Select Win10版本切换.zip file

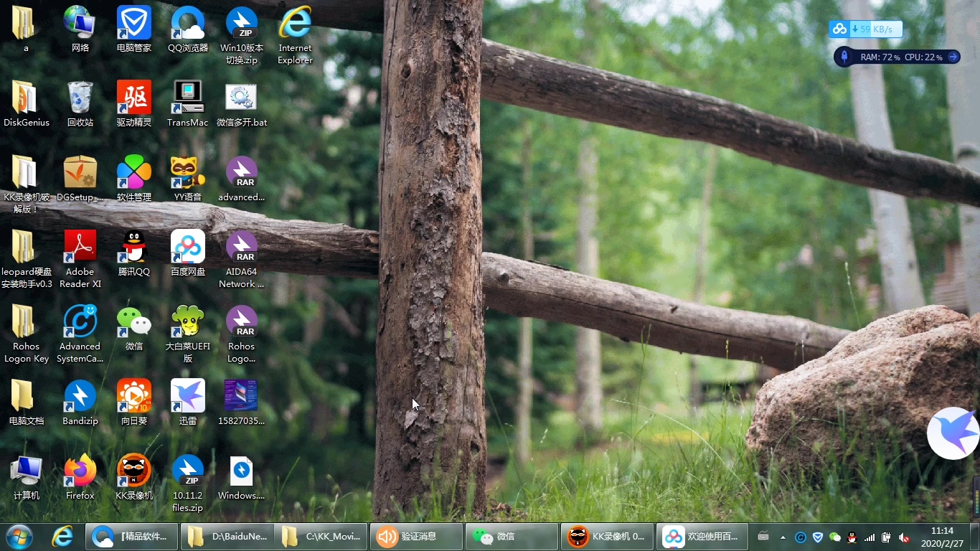point(242,35)
